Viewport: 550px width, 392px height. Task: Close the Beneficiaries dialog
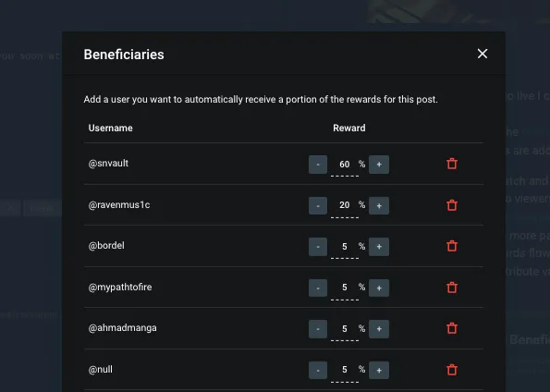pos(483,54)
